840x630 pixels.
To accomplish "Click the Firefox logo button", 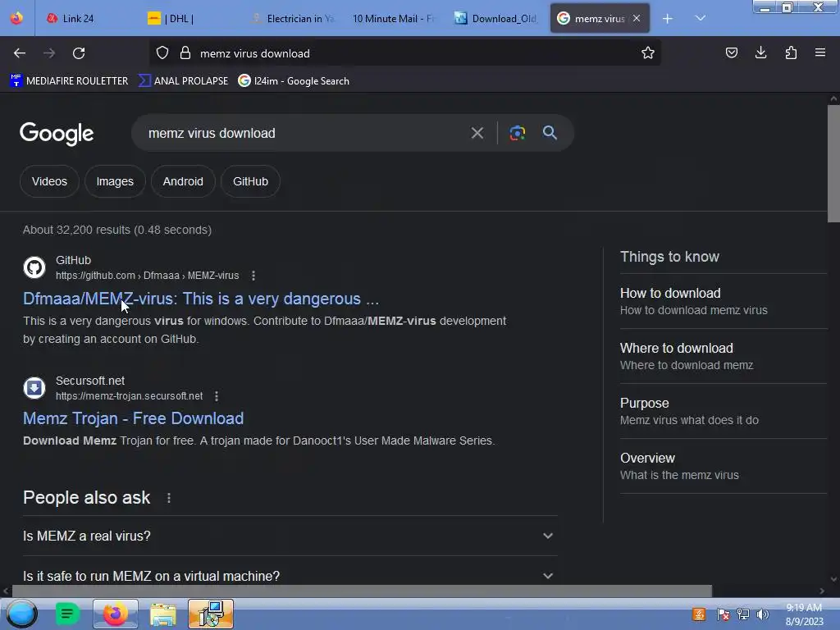I will (16, 18).
